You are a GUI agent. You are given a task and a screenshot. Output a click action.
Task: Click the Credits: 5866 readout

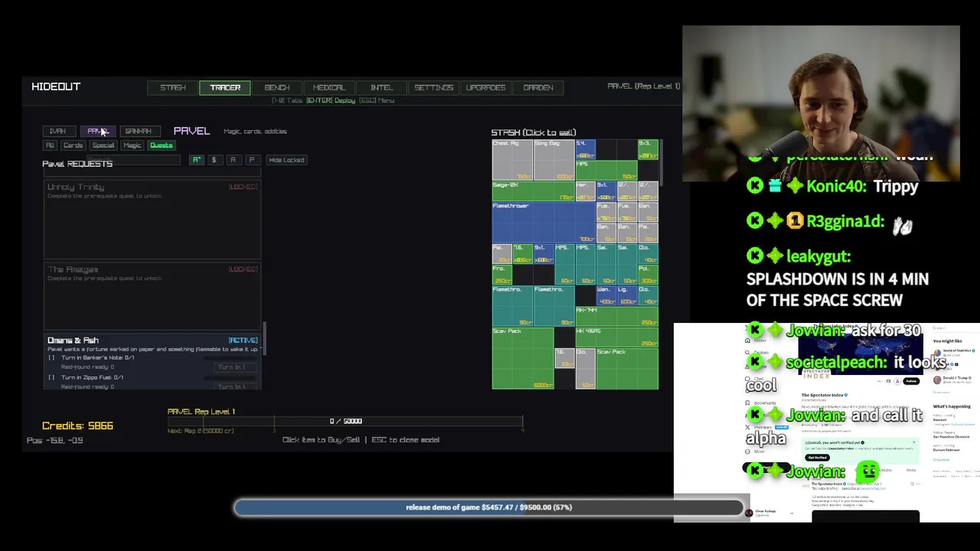tap(77, 425)
